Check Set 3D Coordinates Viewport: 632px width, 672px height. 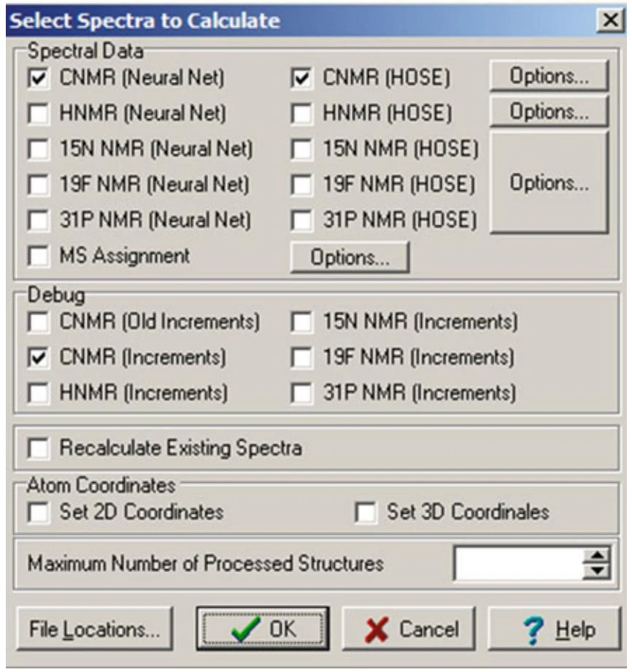(x=366, y=512)
